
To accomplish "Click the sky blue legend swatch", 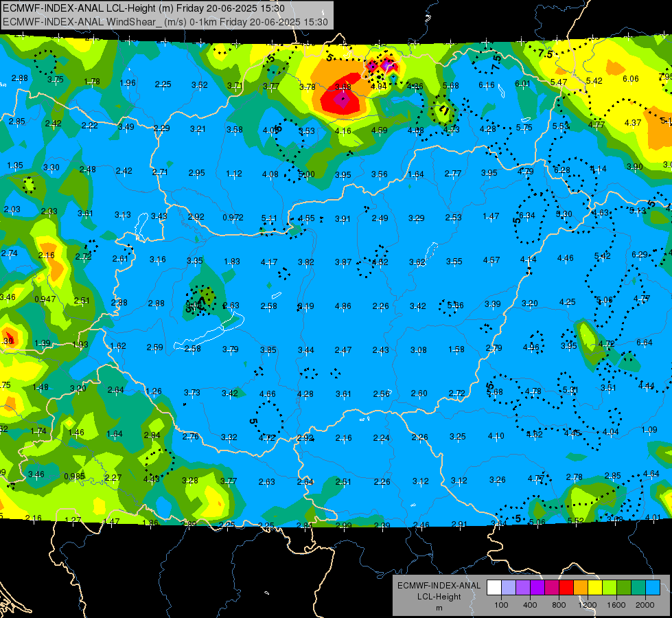I will tap(653, 587).
